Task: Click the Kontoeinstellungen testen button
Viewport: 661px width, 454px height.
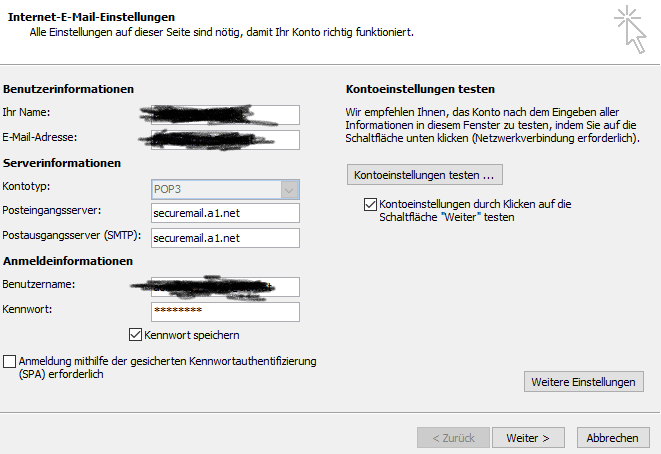Action: tap(425, 175)
